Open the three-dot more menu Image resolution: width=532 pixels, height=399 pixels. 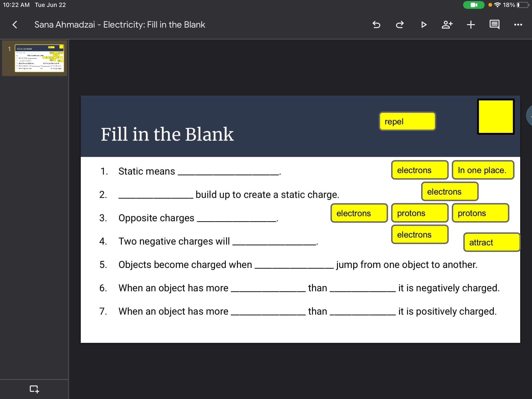(x=518, y=25)
